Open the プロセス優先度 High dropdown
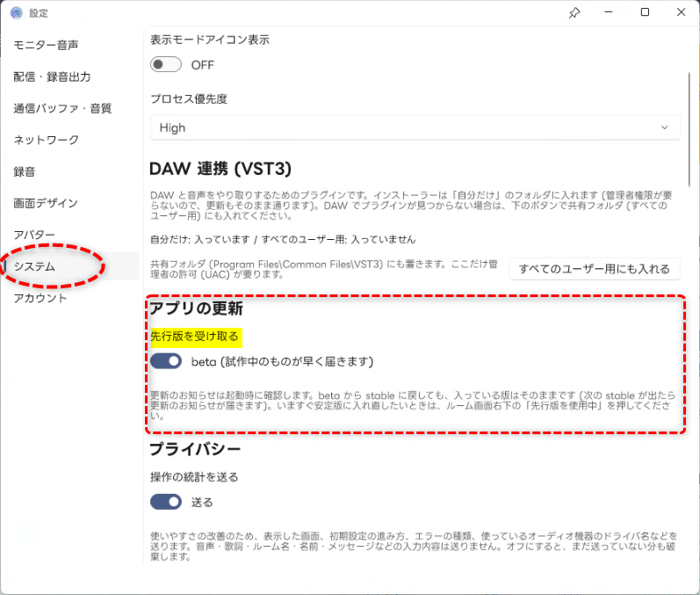 click(415, 127)
